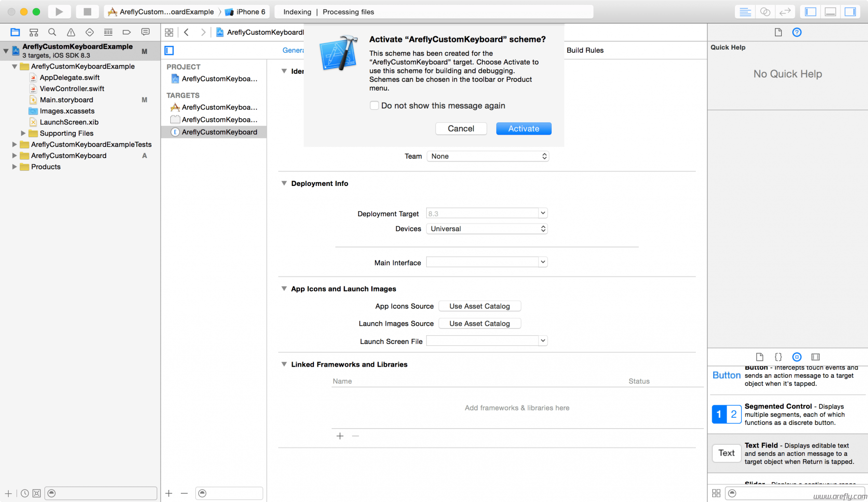Expand the Supporting Files folder

[23, 133]
